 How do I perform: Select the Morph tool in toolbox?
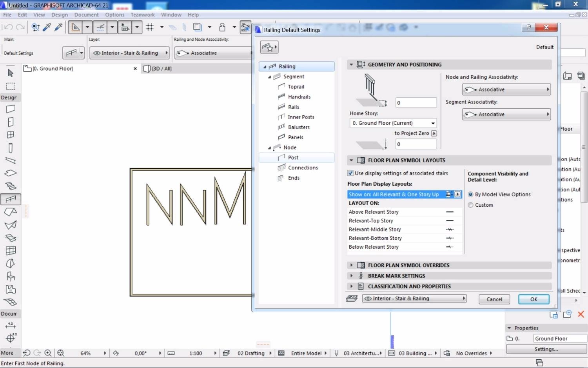(11, 263)
